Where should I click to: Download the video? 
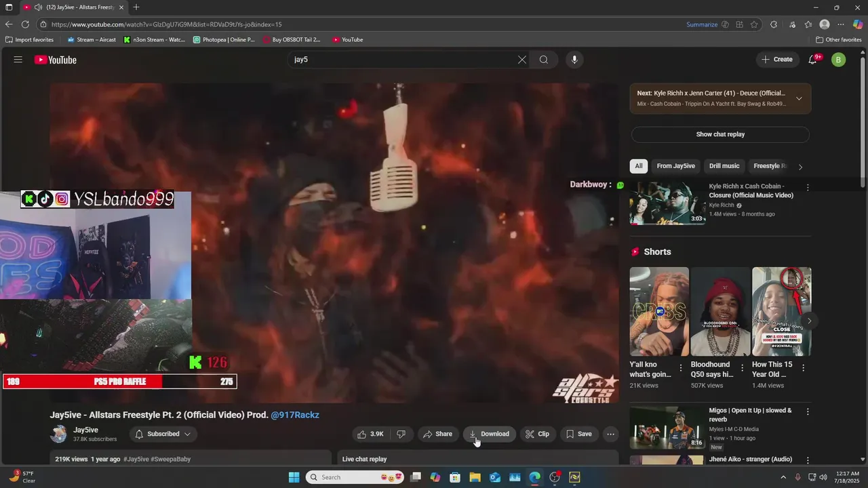click(490, 434)
